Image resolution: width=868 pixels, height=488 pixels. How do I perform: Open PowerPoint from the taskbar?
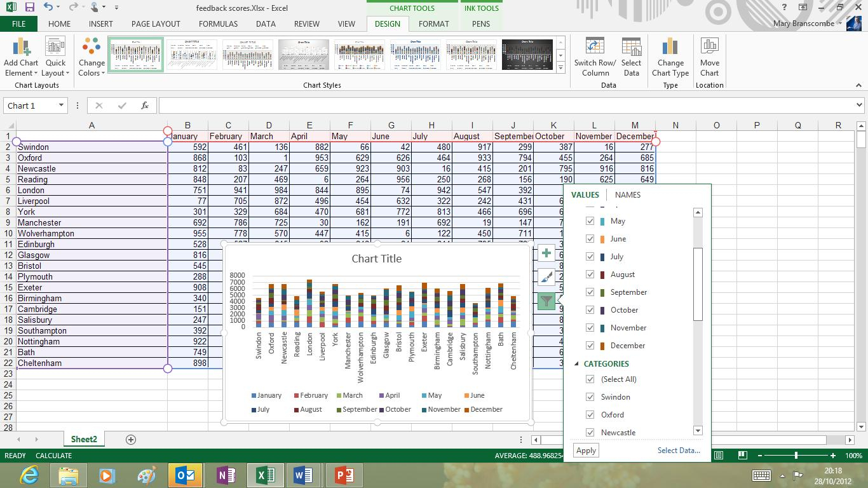(x=344, y=475)
